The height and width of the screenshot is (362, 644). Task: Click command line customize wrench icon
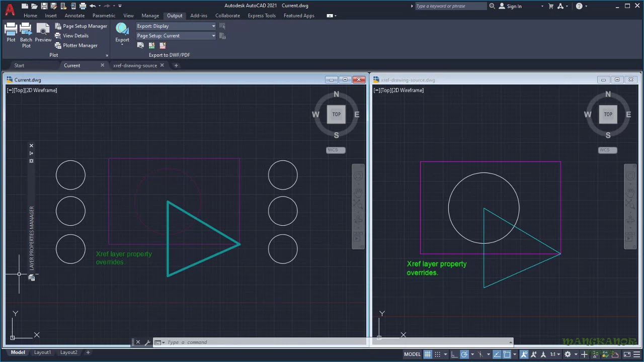[147, 342]
